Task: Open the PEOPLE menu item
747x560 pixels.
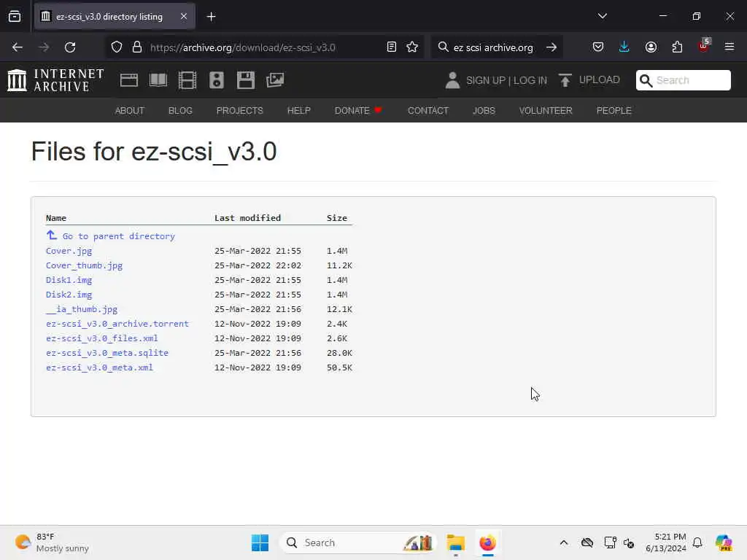Action: 614,111
